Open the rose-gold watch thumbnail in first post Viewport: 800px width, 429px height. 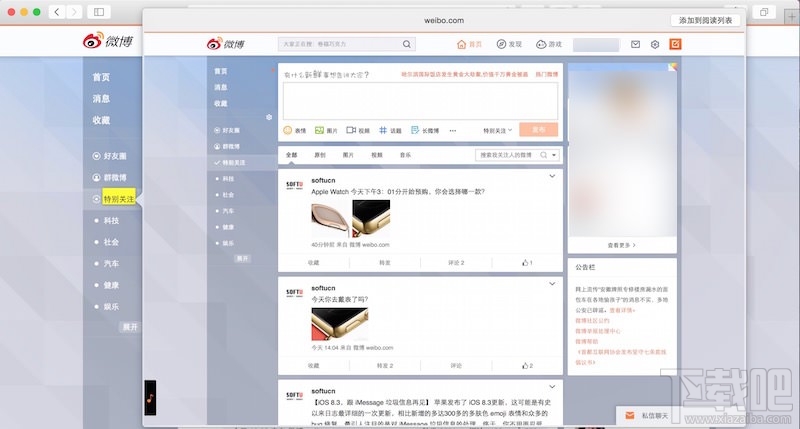pyautogui.click(x=330, y=219)
